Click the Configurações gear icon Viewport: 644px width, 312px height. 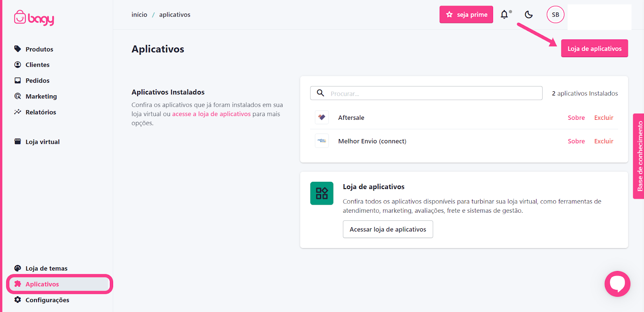[18, 300]
